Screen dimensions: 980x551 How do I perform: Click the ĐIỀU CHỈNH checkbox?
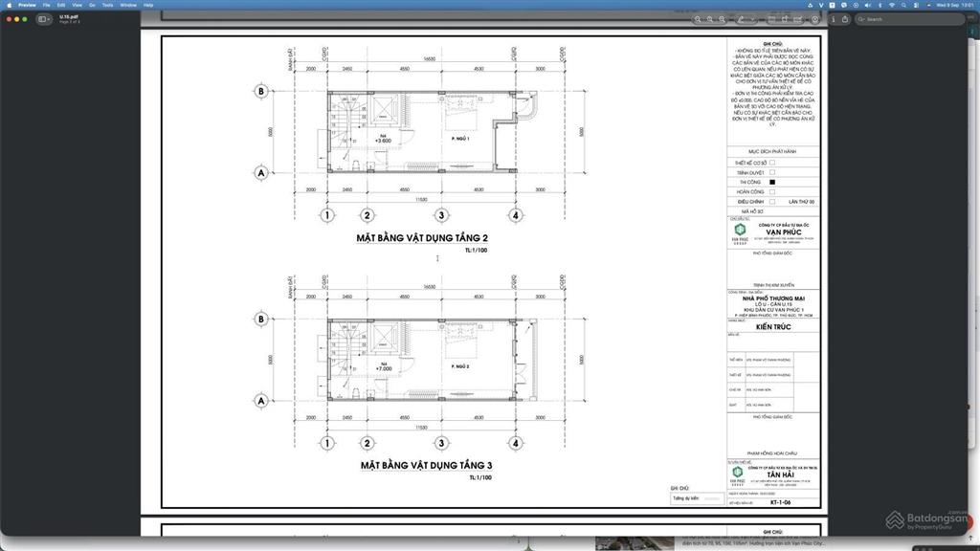772,202
